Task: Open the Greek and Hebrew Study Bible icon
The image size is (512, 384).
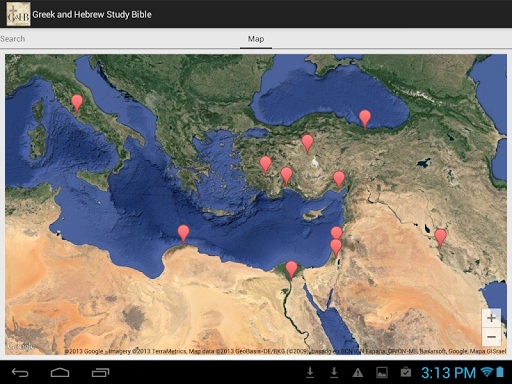Action: coord(18,14)
